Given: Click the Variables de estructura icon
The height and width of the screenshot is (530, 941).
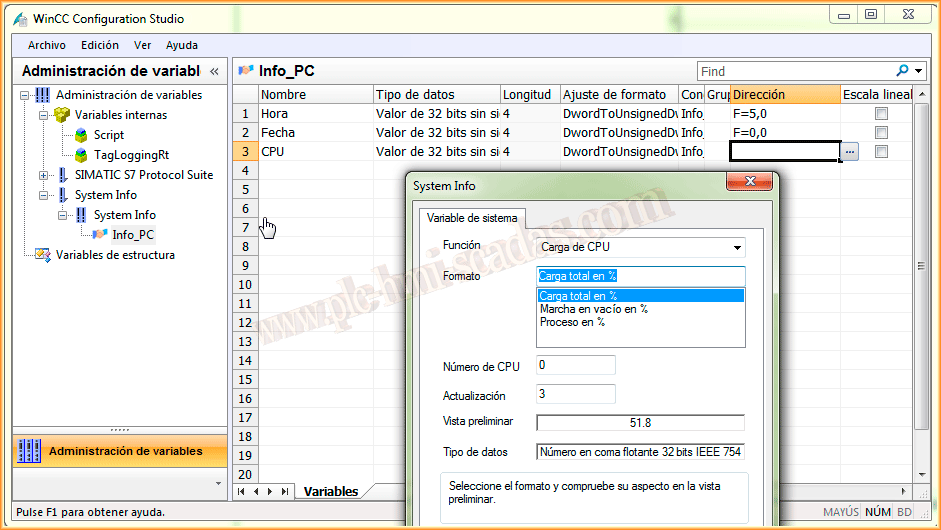Looking at the screenshot, I should pyautogui.click(x=43, y=255).
